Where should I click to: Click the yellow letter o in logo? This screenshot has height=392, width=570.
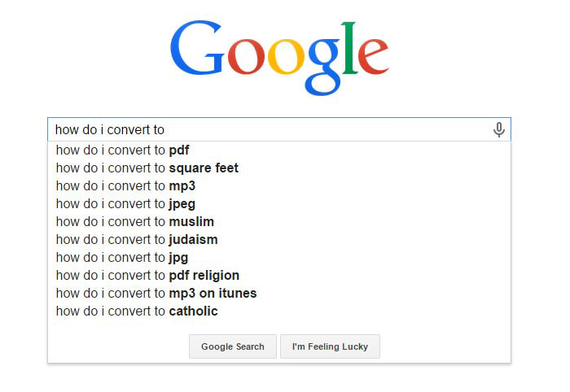(287, 56)
